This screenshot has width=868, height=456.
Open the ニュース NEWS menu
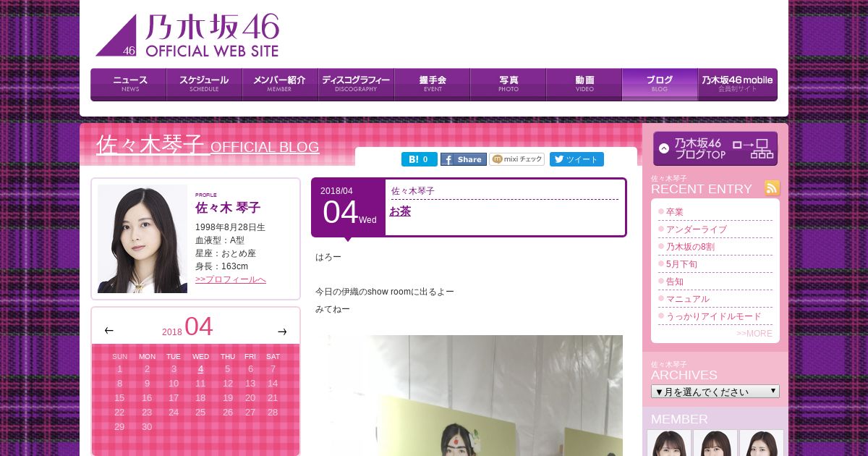[129, 85]
